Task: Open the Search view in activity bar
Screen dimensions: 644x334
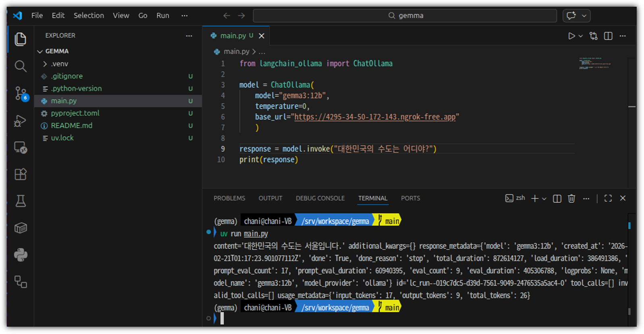Action: pyautogui.click(x=21, y=66)
